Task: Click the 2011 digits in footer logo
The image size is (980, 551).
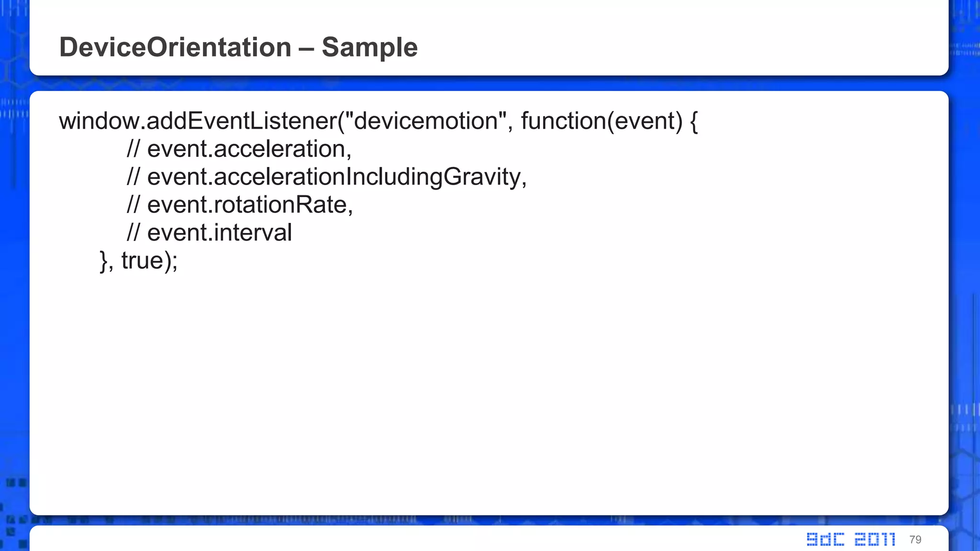Action: [875, 540]
